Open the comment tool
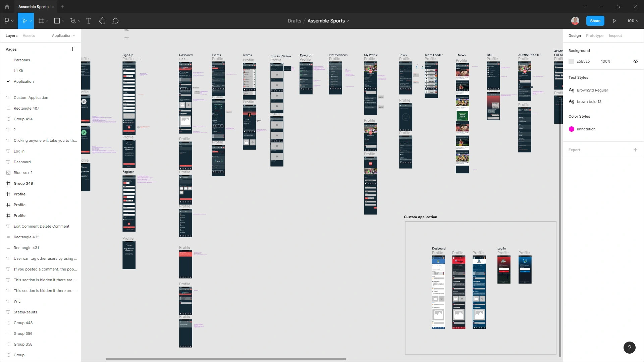 pos(115,21)
